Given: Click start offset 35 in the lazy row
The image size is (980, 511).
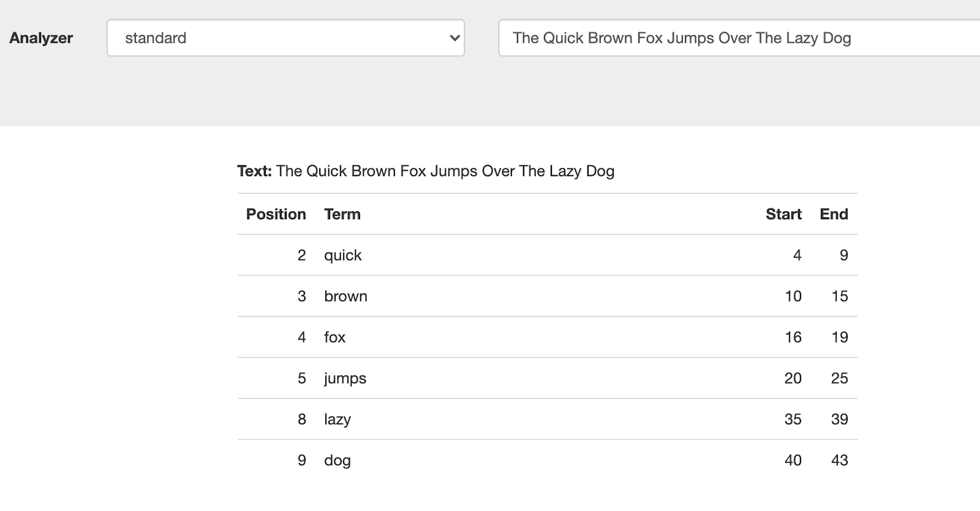Looking at the screenshot, I should pos(793,419).
